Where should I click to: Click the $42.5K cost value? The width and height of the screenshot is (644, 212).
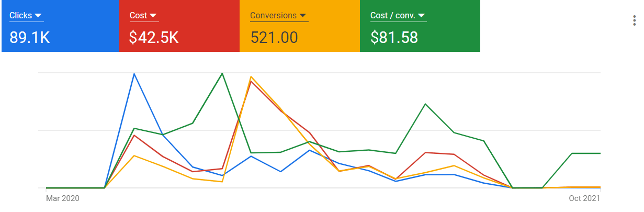[x=154, y=38]
